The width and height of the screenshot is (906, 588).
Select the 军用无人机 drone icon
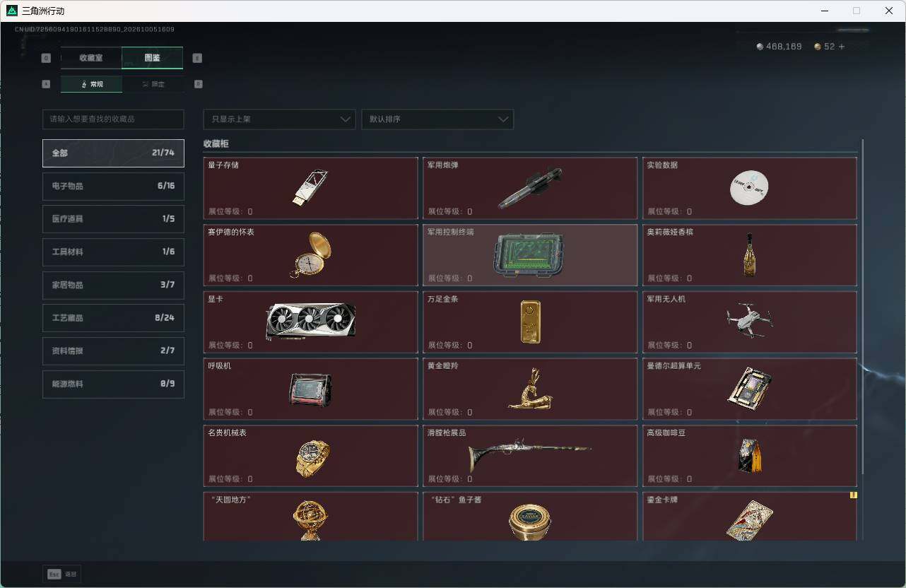749,322
